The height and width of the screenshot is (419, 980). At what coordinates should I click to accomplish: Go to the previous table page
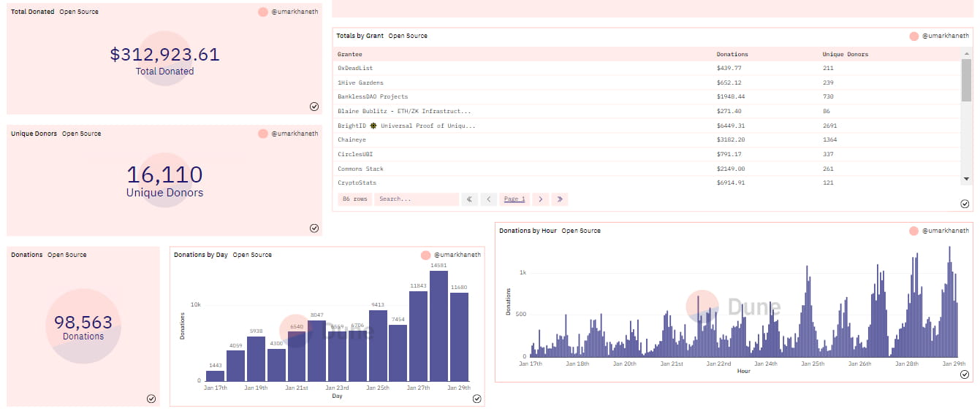(489, 199)
